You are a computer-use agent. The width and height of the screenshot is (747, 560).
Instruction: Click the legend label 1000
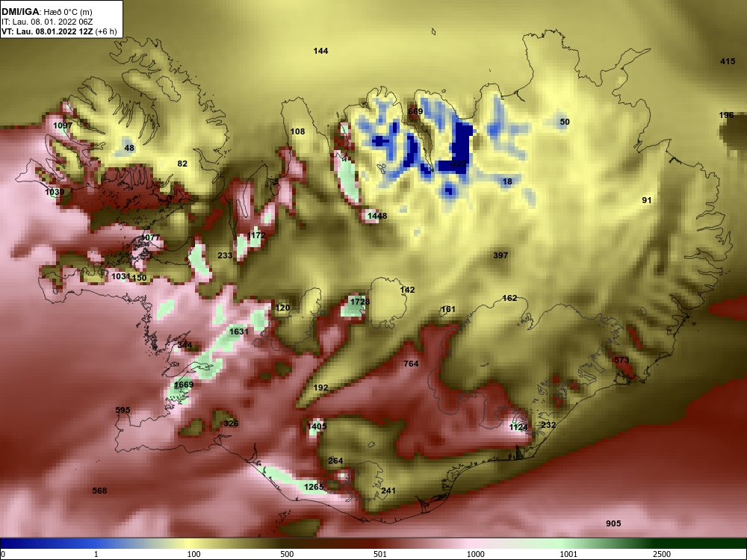(x=475, y=554)
